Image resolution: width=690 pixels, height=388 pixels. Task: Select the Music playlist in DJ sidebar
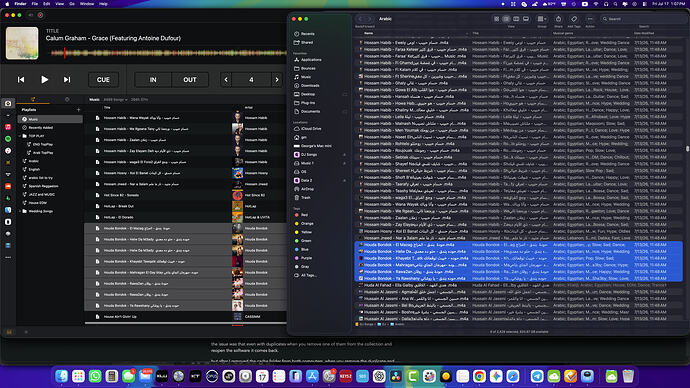pos(50,119)
